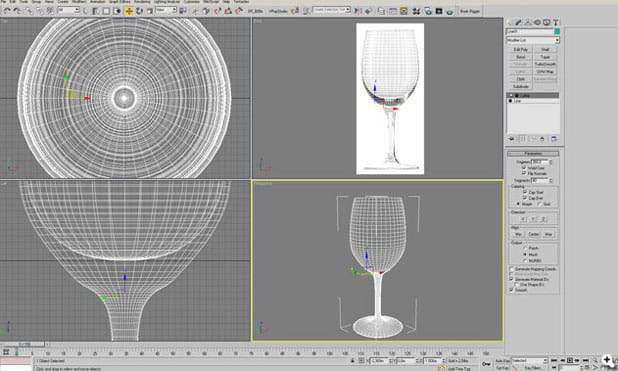Select the Patch output radio button
The height and width of the screenshot is (371, 618).
point(525,248)
